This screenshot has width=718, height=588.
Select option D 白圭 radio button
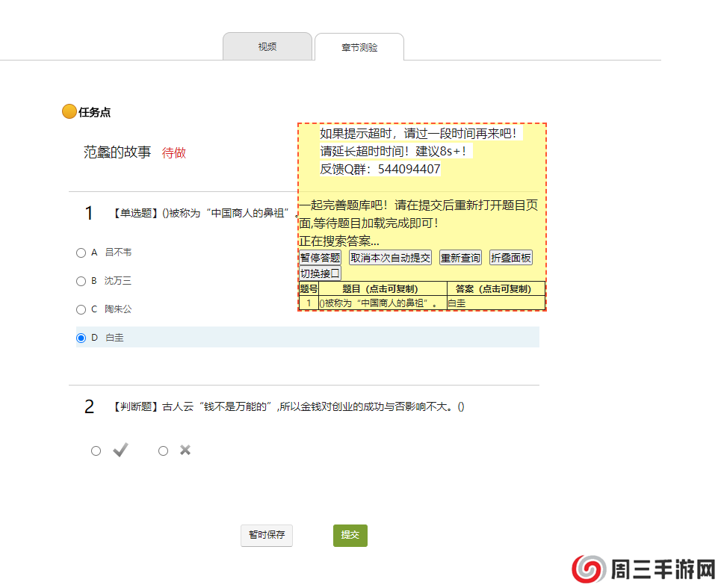coord(81,338)
